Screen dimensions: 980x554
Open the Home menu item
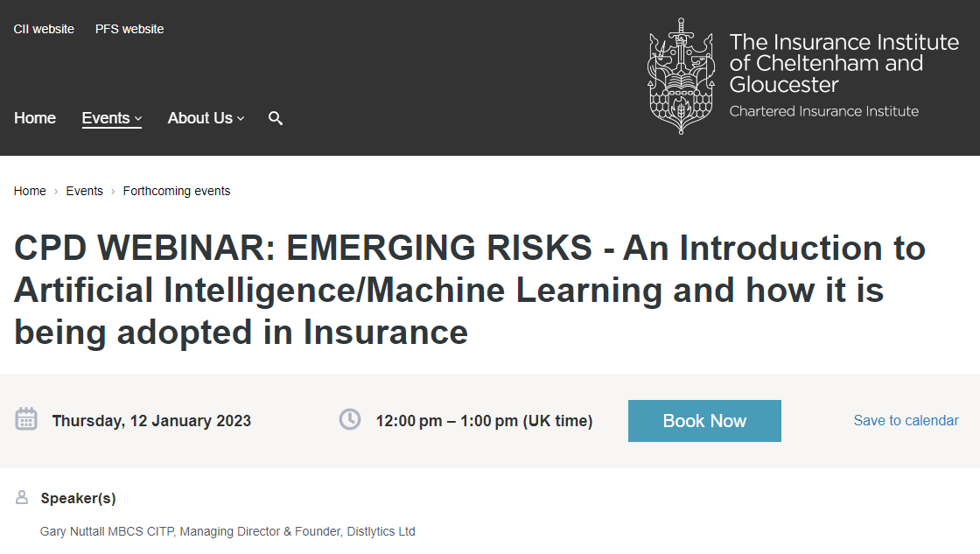(35, 118)
